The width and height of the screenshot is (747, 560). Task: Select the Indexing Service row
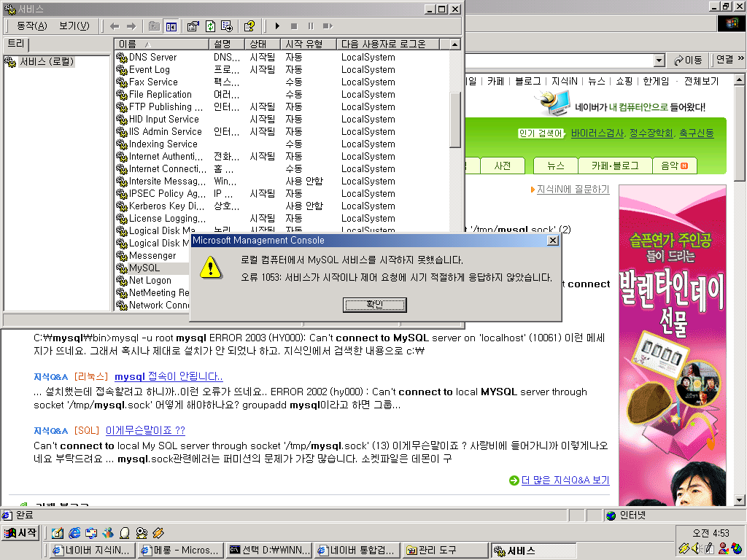tap(282, 144)
